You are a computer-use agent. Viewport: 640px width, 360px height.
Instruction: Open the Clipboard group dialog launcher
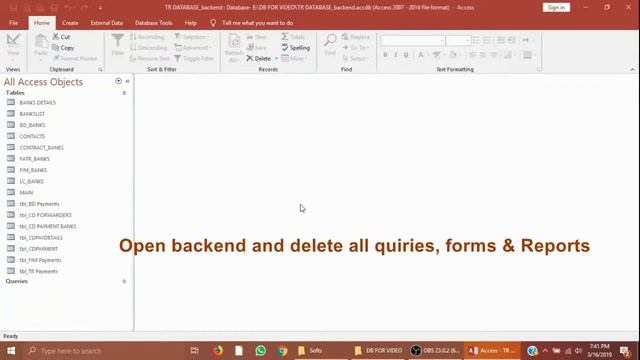point(100,70)
